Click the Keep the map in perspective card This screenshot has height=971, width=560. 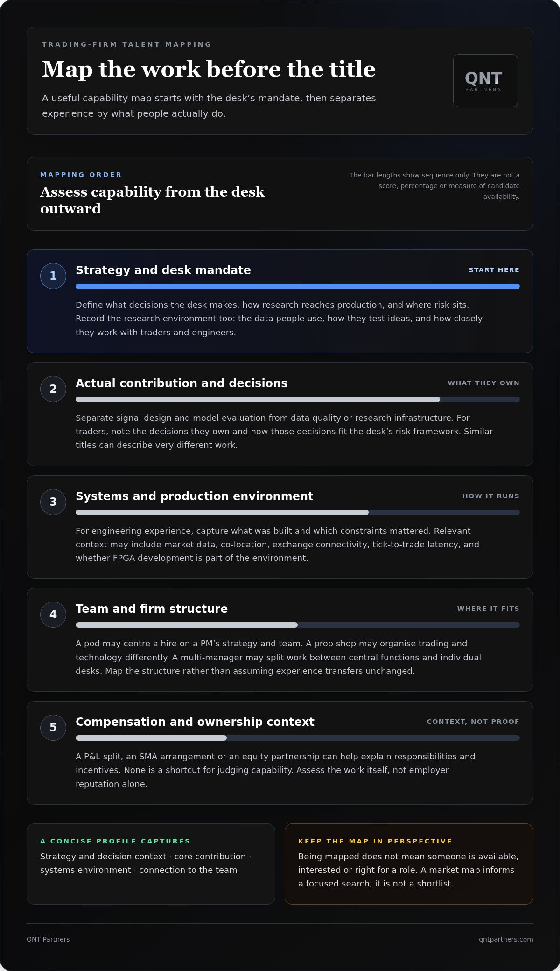pyautogui.click(x=409, y=864)
